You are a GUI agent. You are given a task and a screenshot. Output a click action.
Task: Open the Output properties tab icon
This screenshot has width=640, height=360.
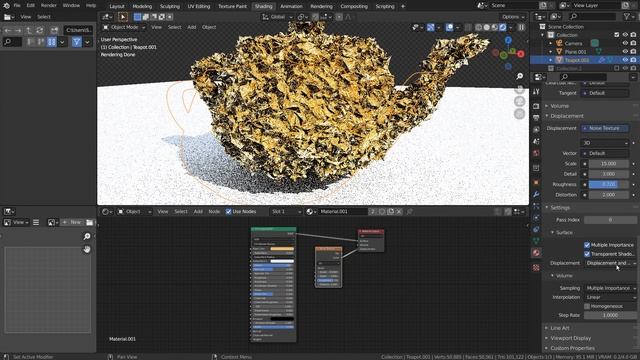click(x=536, y=118)
